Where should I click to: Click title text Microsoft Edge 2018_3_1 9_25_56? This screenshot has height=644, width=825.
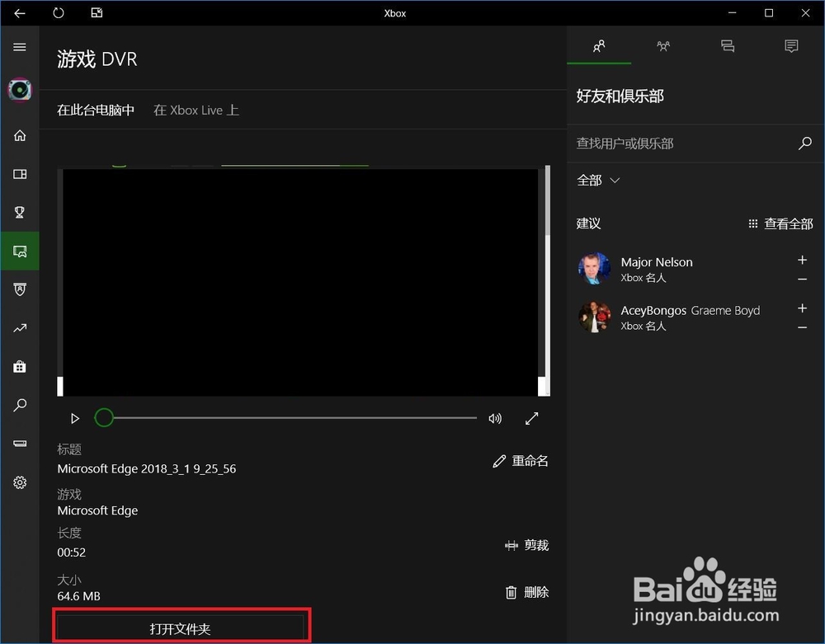pos(147,469)
